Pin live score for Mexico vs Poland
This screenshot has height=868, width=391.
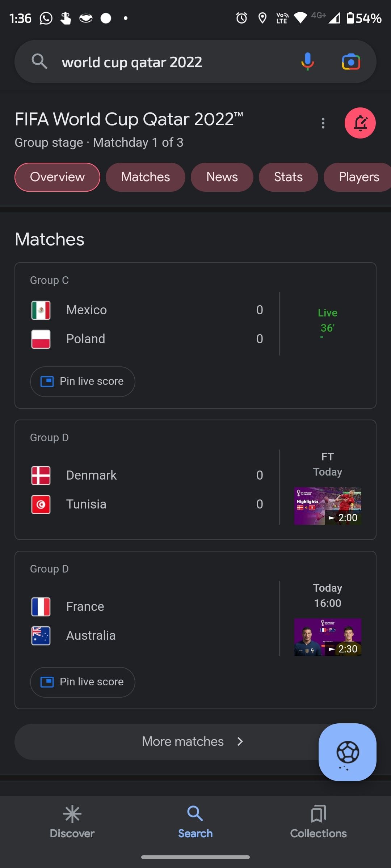click(83, 382)
